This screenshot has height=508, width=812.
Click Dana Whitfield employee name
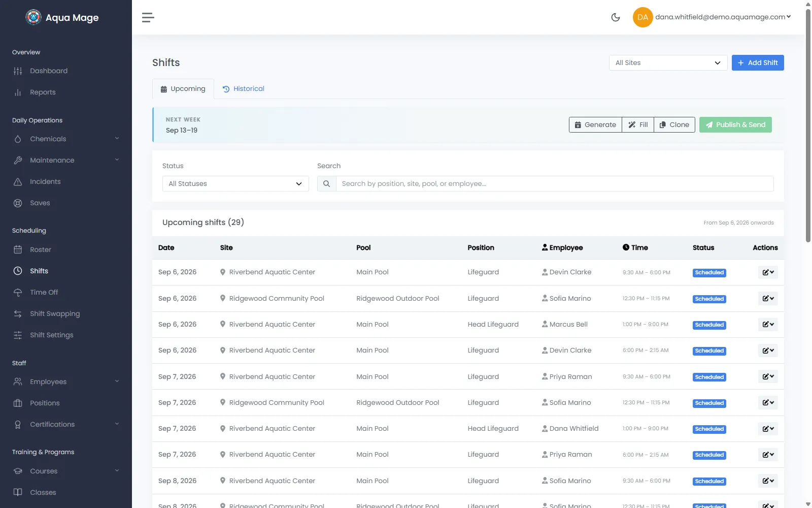574,429
